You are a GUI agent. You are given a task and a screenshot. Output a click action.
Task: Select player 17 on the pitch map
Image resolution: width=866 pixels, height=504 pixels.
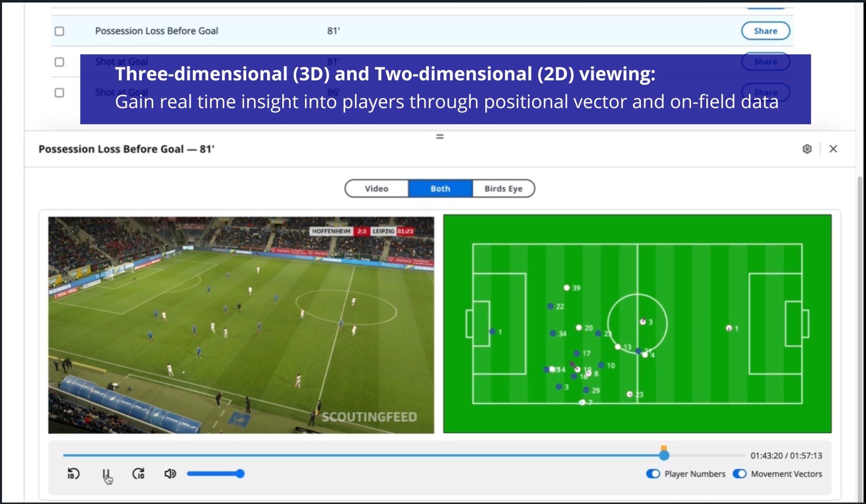pyautogui.click(x=577, y=353)
